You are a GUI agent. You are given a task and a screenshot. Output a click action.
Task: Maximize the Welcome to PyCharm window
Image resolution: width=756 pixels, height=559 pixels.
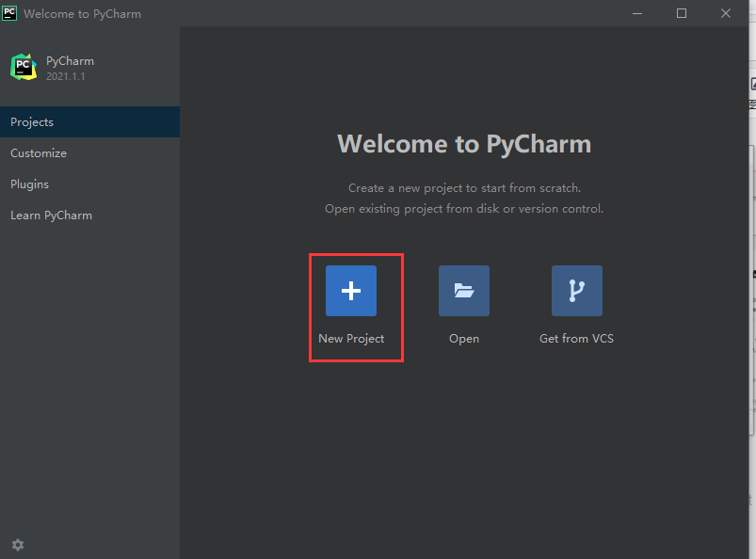coord(682,13)
